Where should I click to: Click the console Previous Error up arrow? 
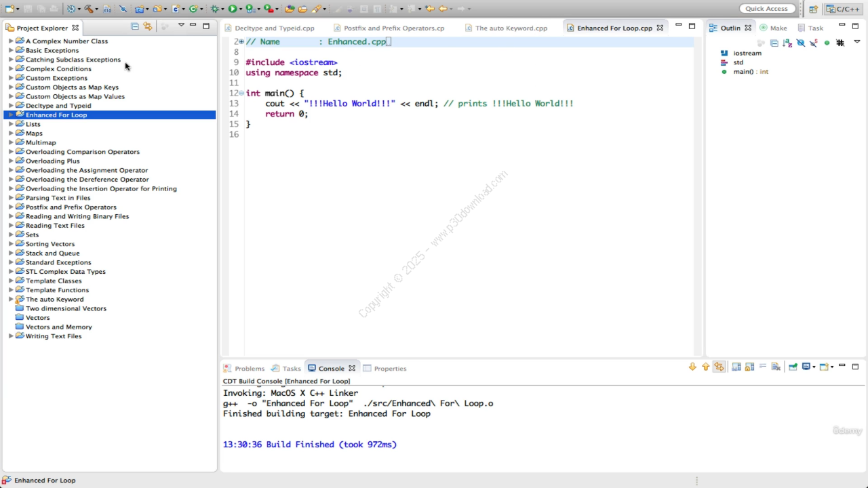tap(706, 367)
